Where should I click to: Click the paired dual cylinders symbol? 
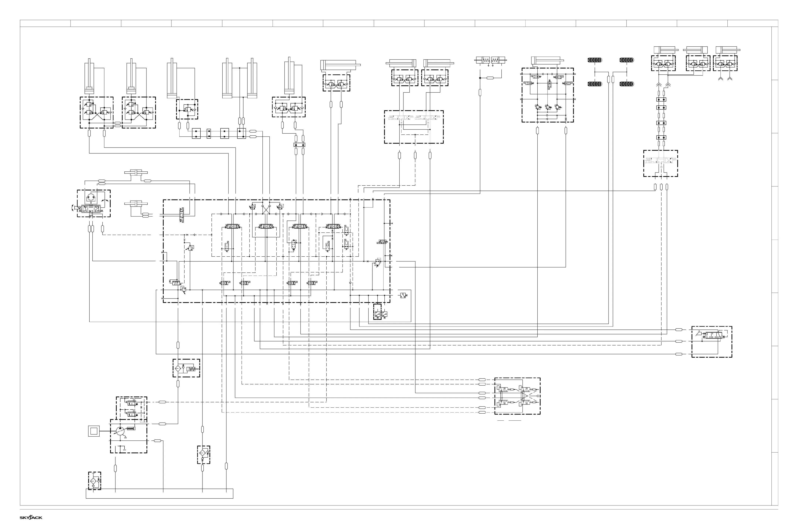(x=240, y=78)
